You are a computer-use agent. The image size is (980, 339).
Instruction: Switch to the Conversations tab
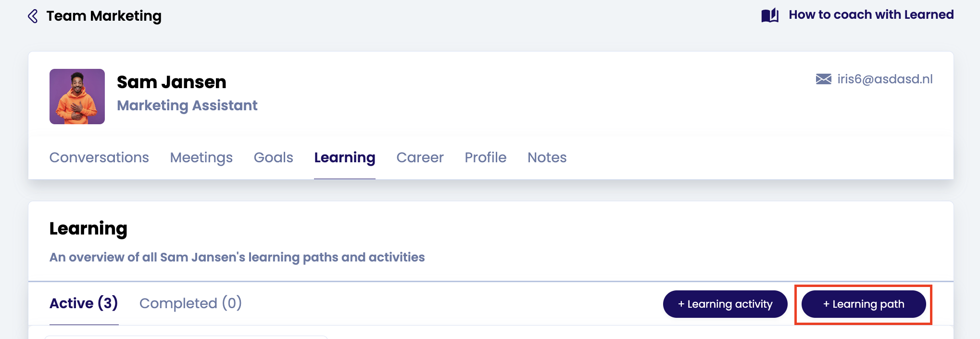click(99, 157)
